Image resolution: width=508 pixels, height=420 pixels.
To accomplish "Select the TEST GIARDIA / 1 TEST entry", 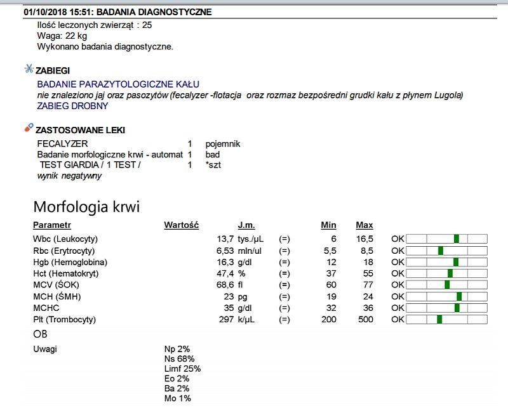I will coord(90,165).
